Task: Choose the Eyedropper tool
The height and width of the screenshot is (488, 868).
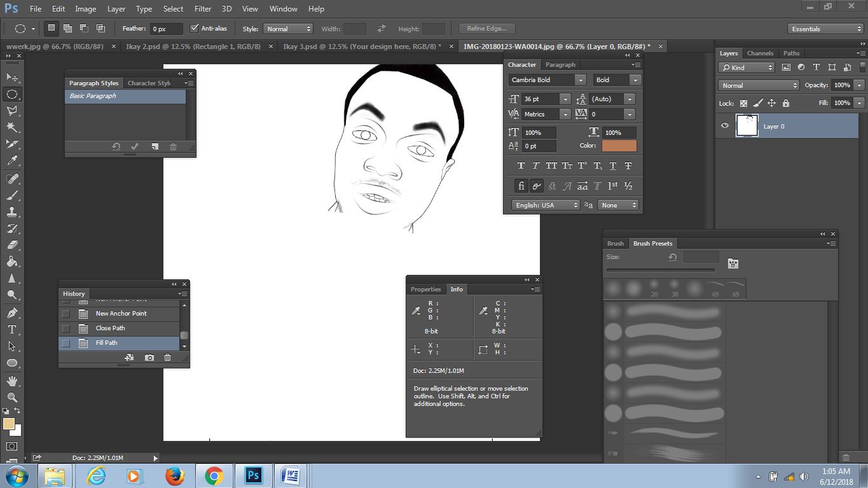Action: coord(12,161)
